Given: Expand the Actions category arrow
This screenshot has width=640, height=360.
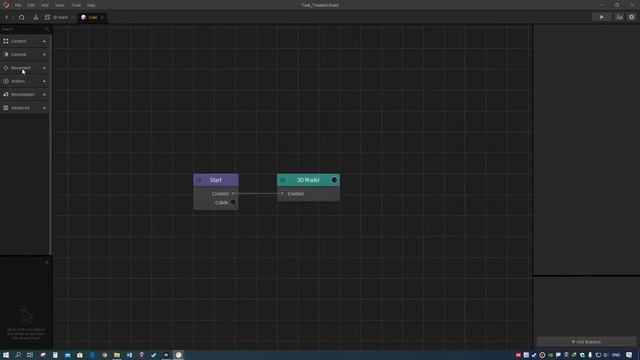Looking at the screenshot, I should [44, 81].
